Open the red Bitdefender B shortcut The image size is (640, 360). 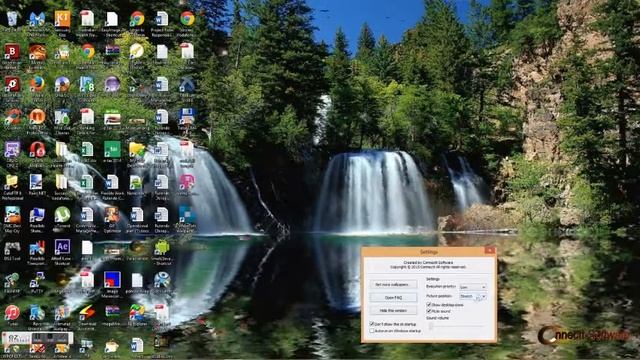12,52
